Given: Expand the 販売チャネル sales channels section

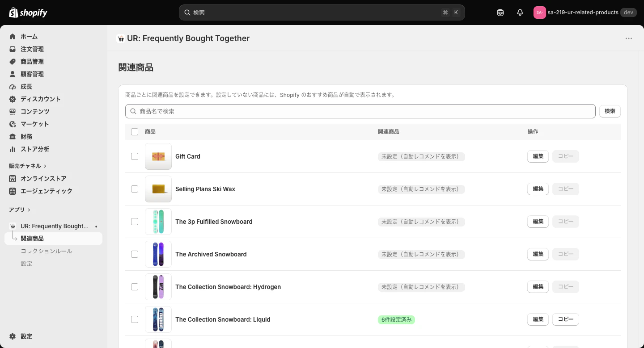Looking at the screenshot, I should point(28,166).
